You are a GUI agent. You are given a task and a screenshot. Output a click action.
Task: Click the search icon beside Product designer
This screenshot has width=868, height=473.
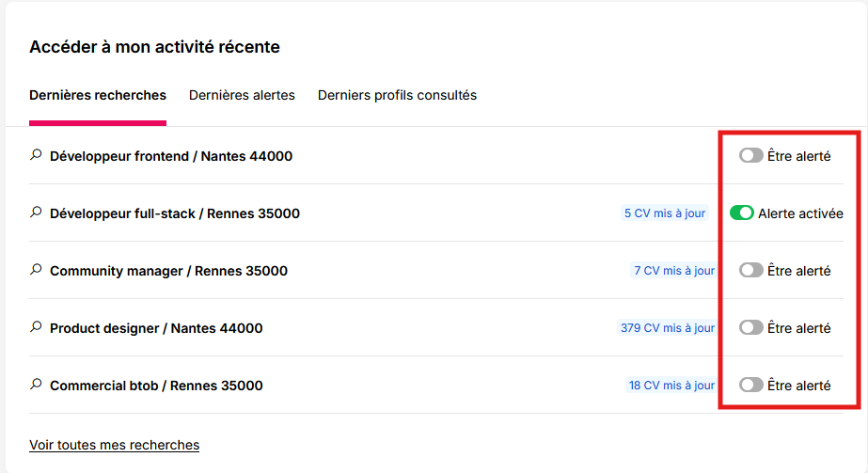(x=36, y=327)
